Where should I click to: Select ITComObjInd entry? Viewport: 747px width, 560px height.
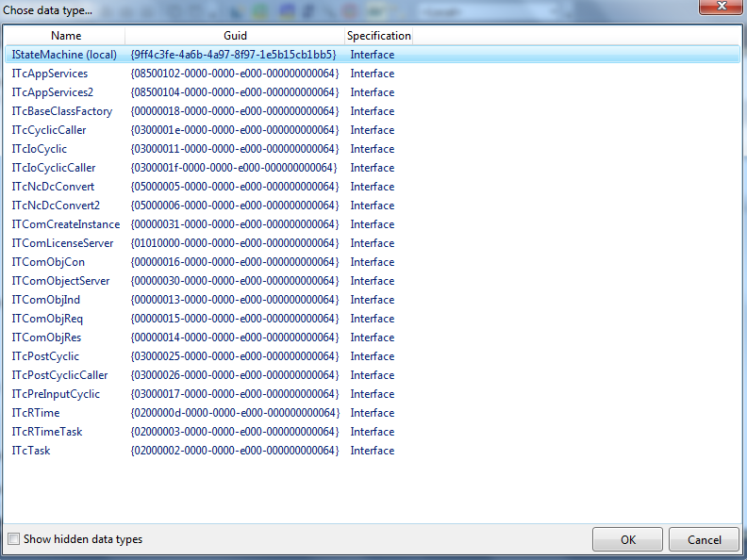45,300
